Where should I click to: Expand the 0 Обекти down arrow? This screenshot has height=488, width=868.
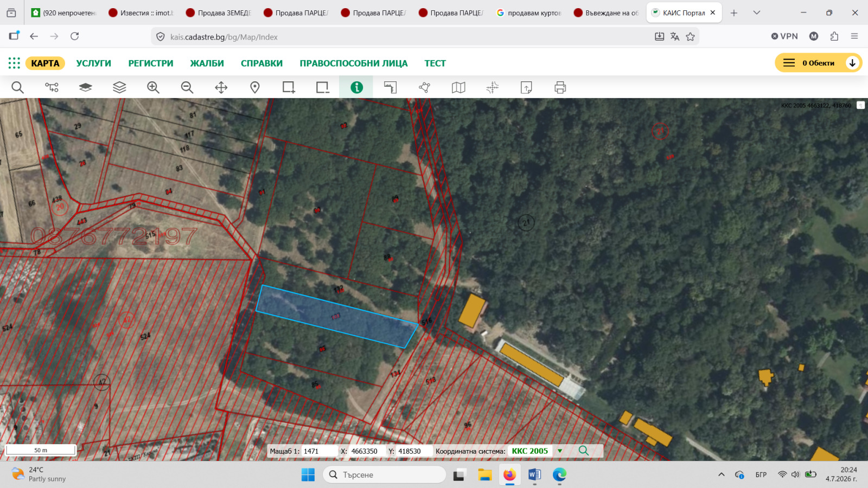[852, 63]
